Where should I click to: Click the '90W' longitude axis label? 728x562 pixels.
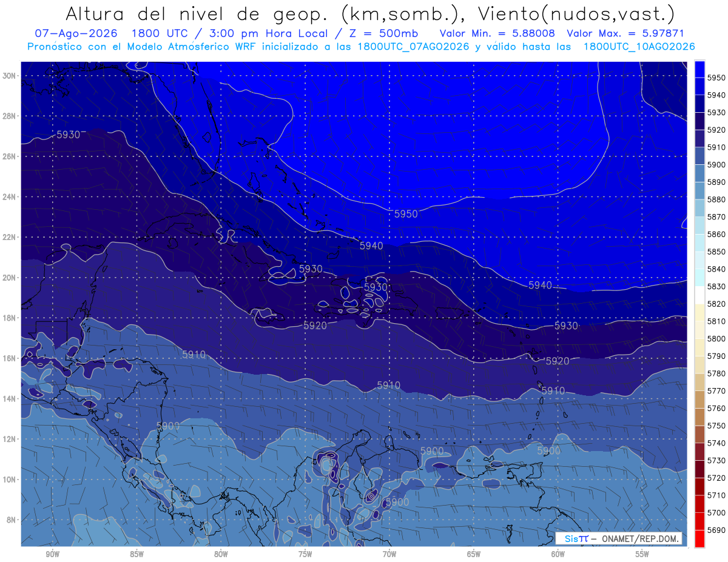coord(52,554)
